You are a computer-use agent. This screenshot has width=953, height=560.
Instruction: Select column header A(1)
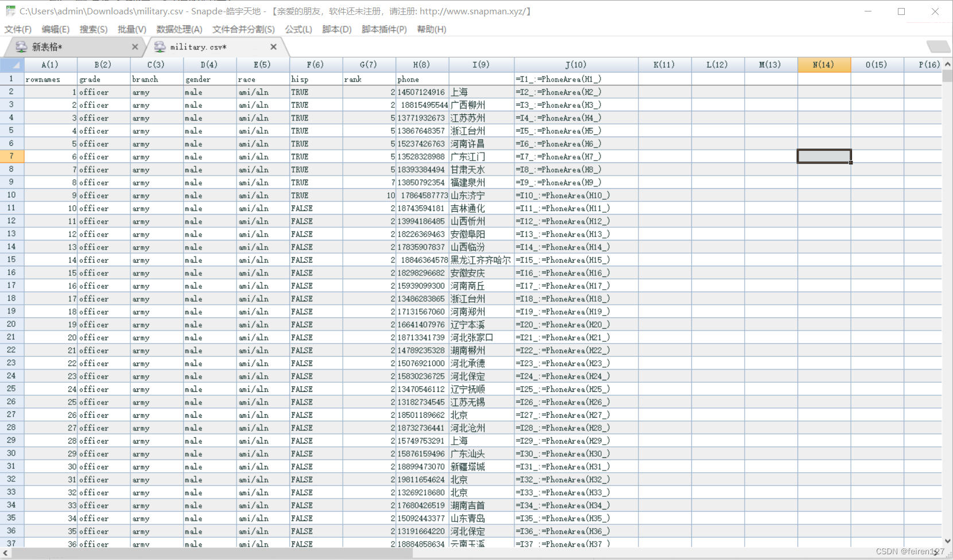tap(50, 65)
